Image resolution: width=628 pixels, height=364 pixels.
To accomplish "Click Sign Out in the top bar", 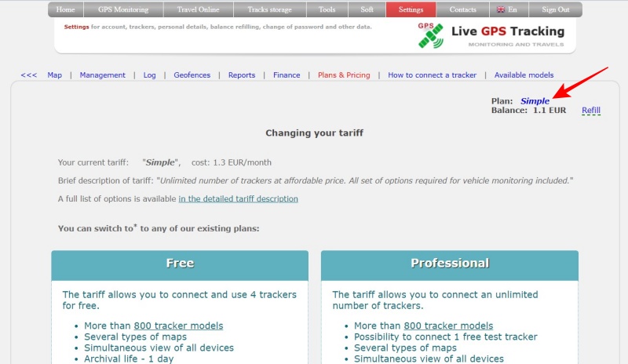I will tap(556, 10).
